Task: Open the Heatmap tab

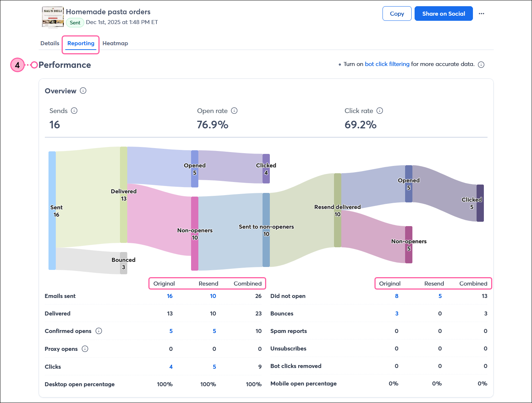Action: pyautogui.click(x=115, y=43)
